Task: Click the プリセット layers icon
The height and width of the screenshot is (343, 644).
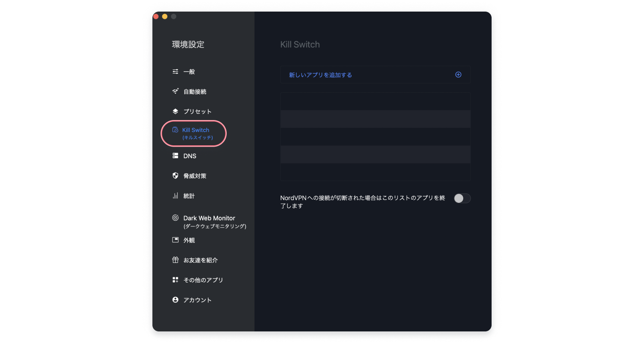Action: coord(175,111)
